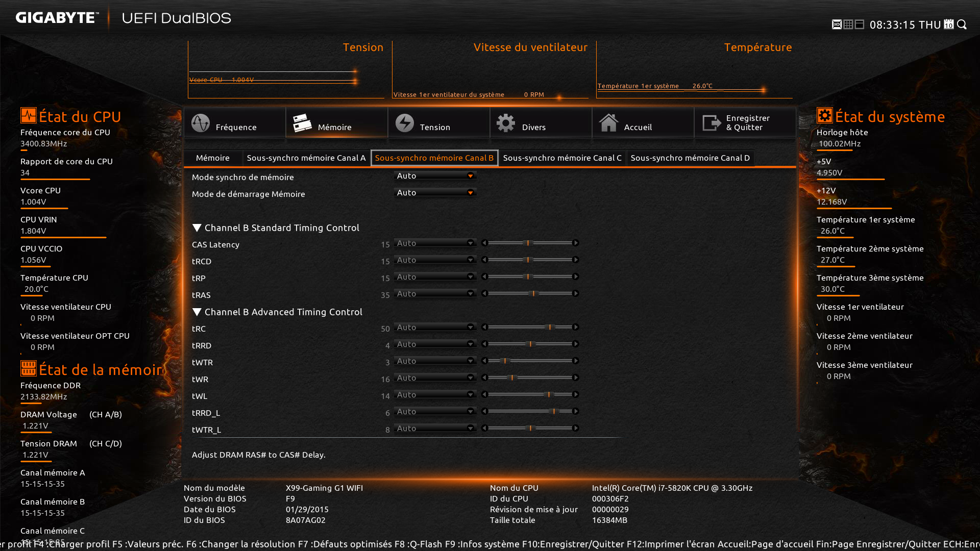980x551 pixels.
Task: Increase tWTR_L with right arrow
Action: pyautogui.click(x=576, y=428)
